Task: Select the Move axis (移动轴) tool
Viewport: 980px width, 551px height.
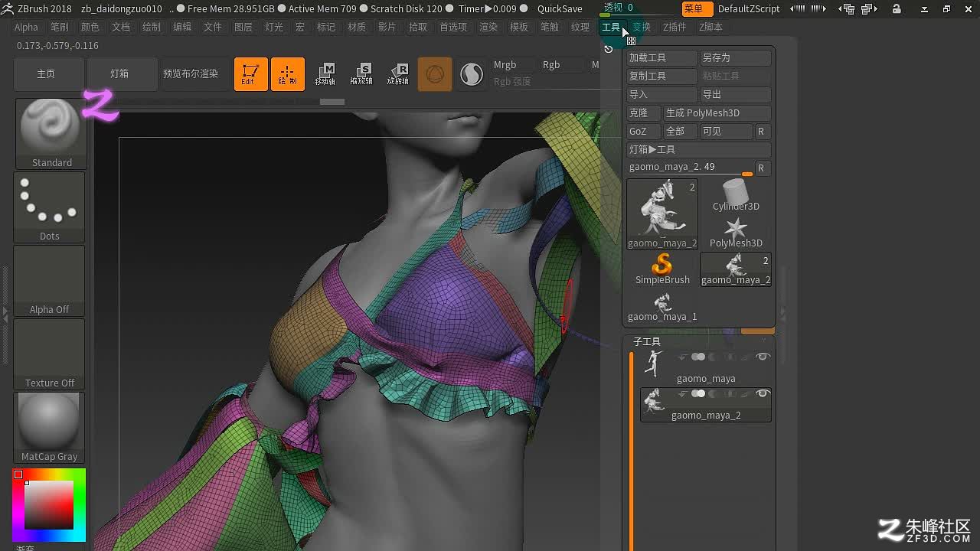Action: 325,74
